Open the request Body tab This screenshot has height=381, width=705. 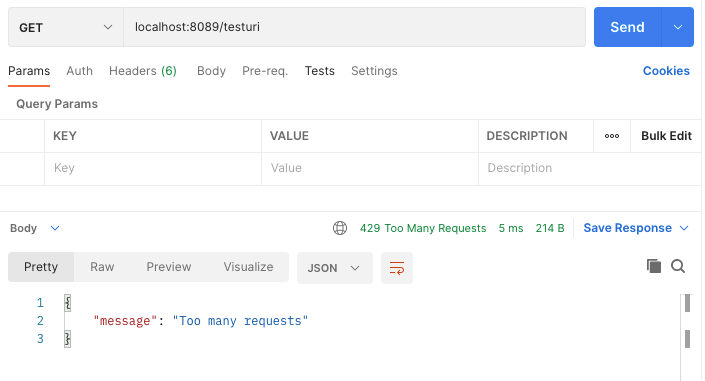(211, 71)
